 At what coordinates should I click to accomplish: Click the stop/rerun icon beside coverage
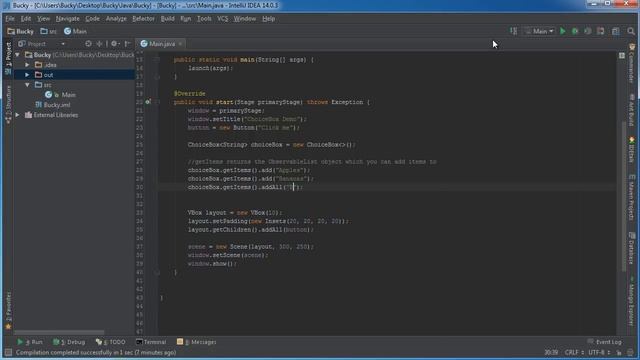tap(600, 31)
